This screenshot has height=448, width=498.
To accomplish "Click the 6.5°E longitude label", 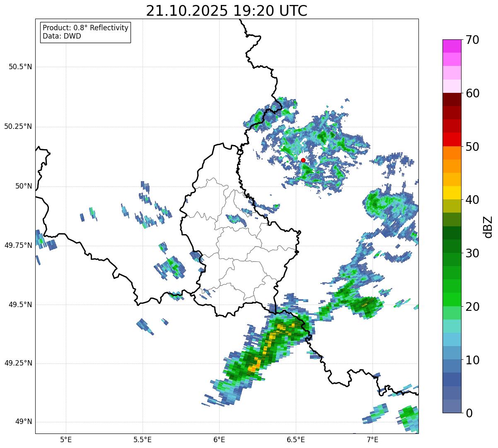I will click(296, 439).
